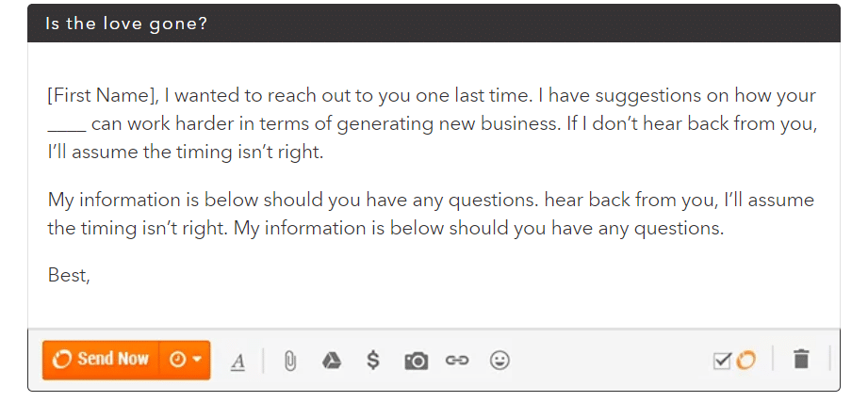Viewport: 868px width, 402px height.
Task: Click the orange tracking circle icon
Action: (x=745, y=361)
